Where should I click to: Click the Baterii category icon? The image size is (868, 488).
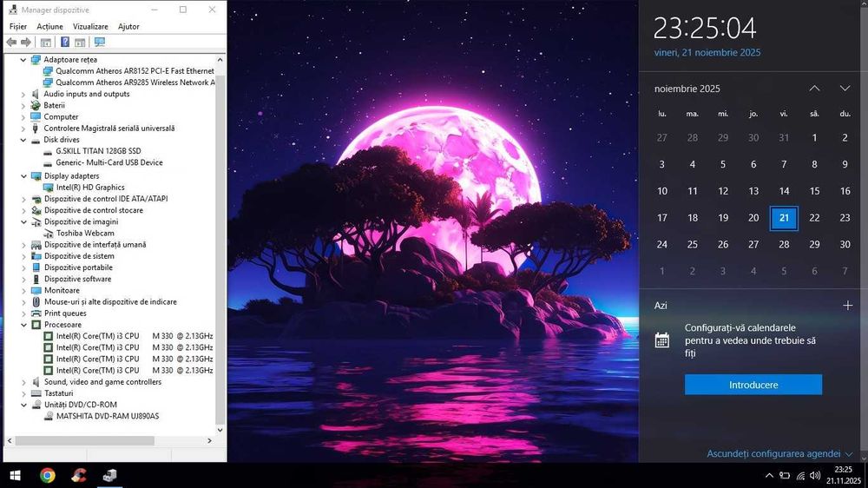(36, 105)
